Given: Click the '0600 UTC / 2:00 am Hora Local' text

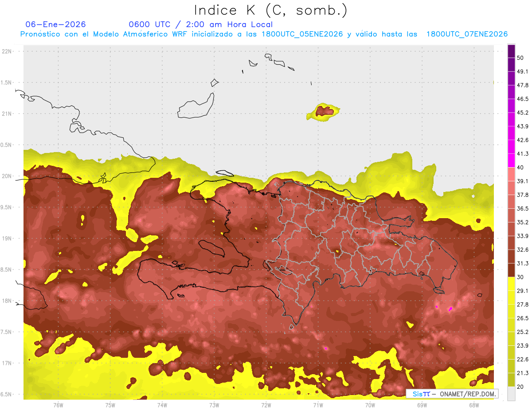Looking at the screenshot, I should (200, 24).
